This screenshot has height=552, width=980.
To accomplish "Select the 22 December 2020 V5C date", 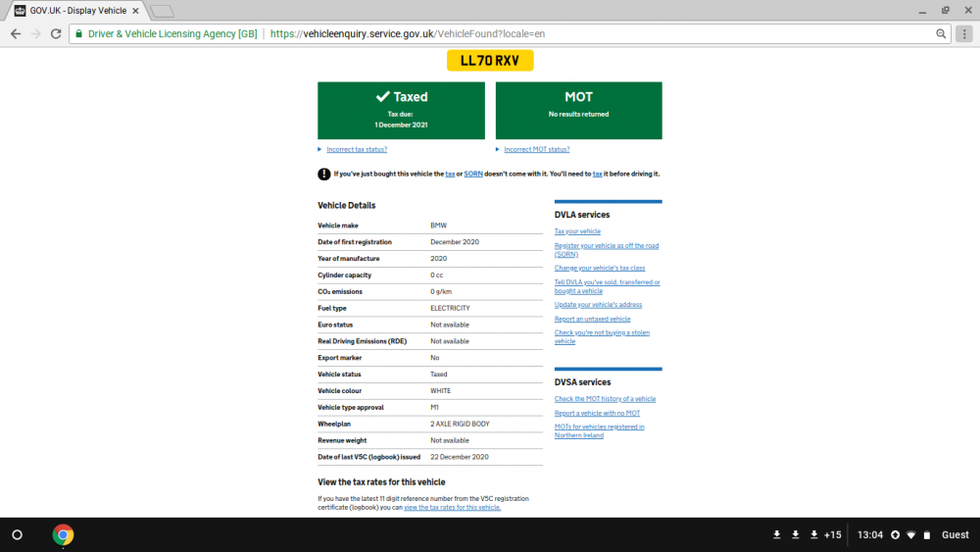I will (460, 457).
